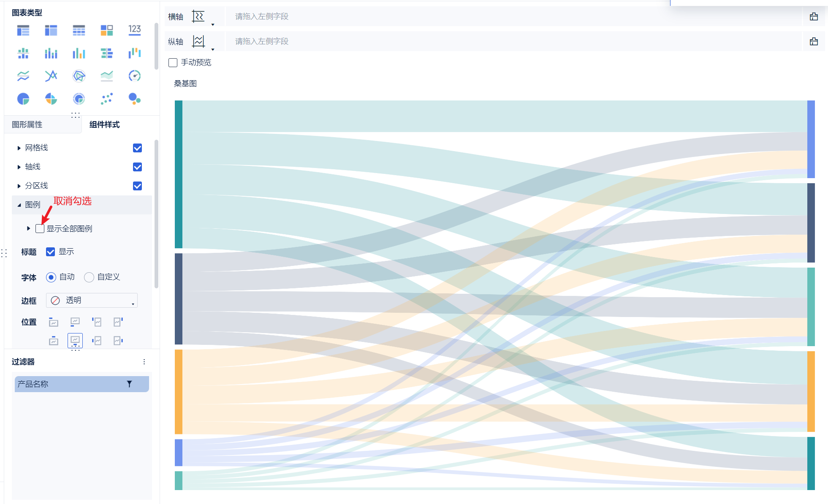The width and height of the screenshot is (828, 504).
Task: Expand the 轴线 settings section
Action: [19, 167]
